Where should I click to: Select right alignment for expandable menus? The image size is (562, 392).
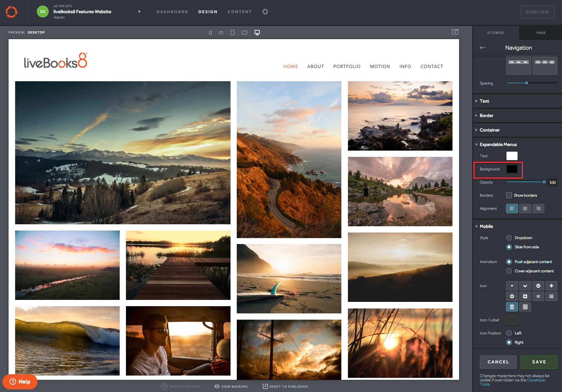(x=538, y=208)
